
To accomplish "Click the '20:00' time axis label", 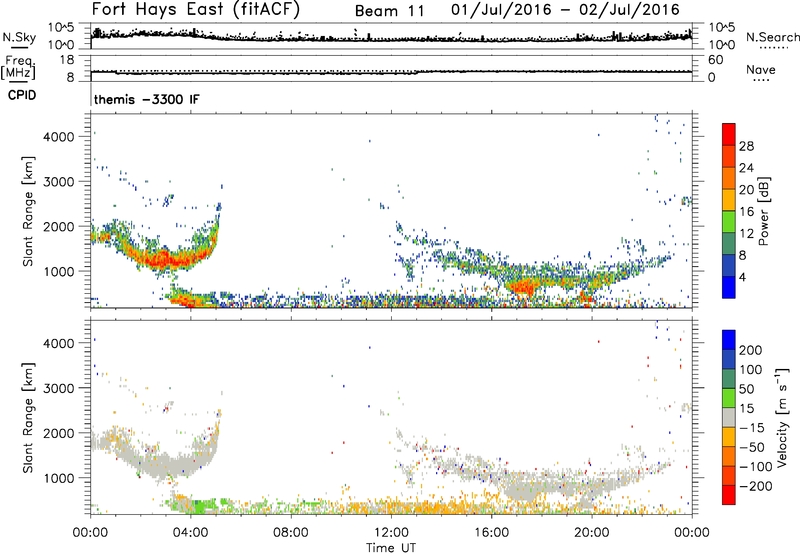I will [591, 533].
